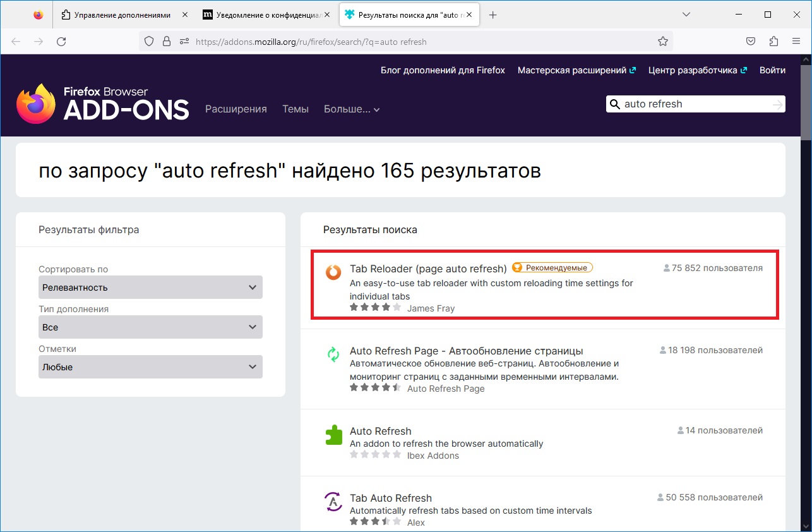The image size is (812, 532).
Task: Open site permissions icon in address bar
Action: point(184,42)
